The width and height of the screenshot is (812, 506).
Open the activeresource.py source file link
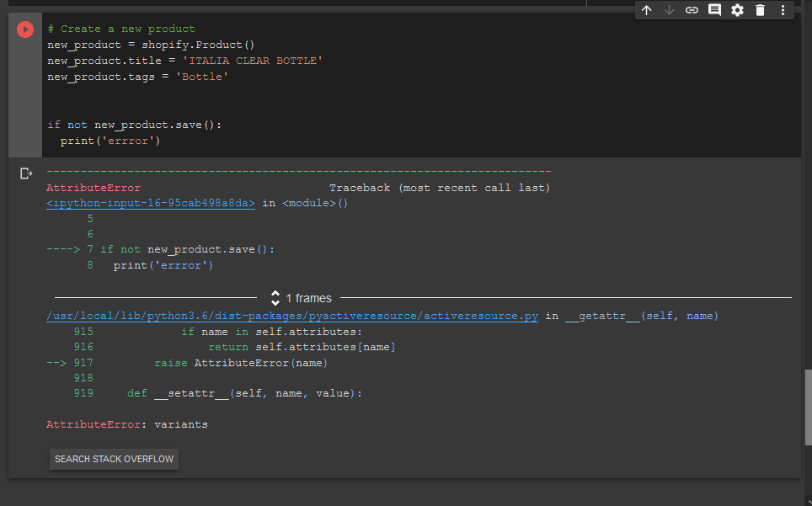291,316
